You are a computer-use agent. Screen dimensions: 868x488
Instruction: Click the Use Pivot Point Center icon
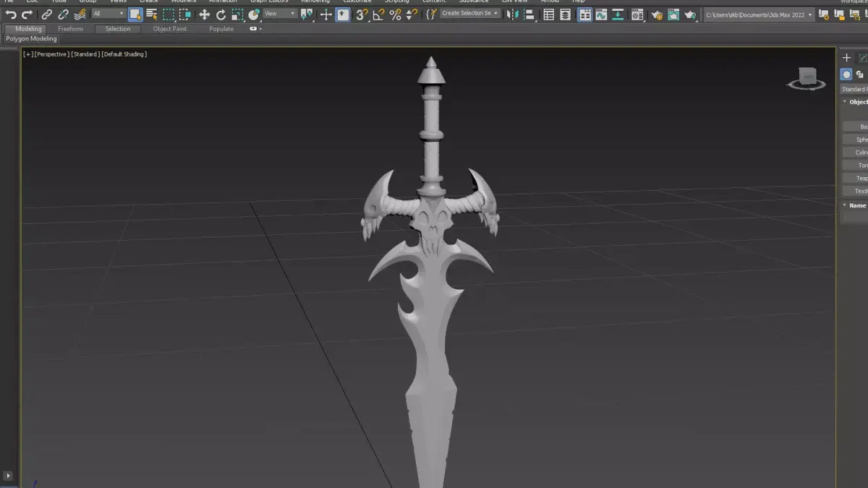pos(307,14)
